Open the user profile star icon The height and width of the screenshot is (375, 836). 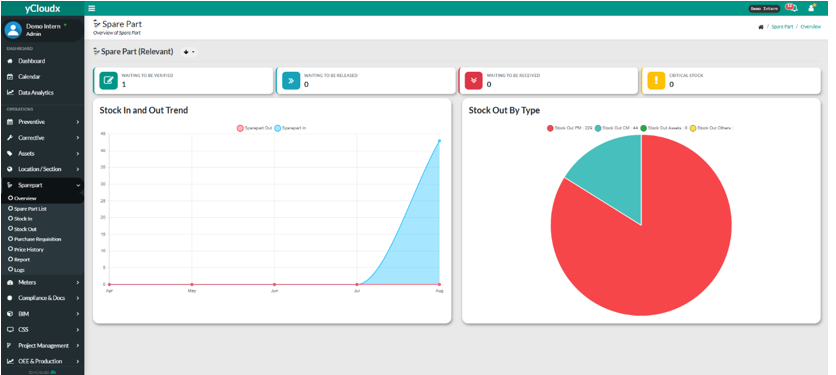tap(812, 7)
